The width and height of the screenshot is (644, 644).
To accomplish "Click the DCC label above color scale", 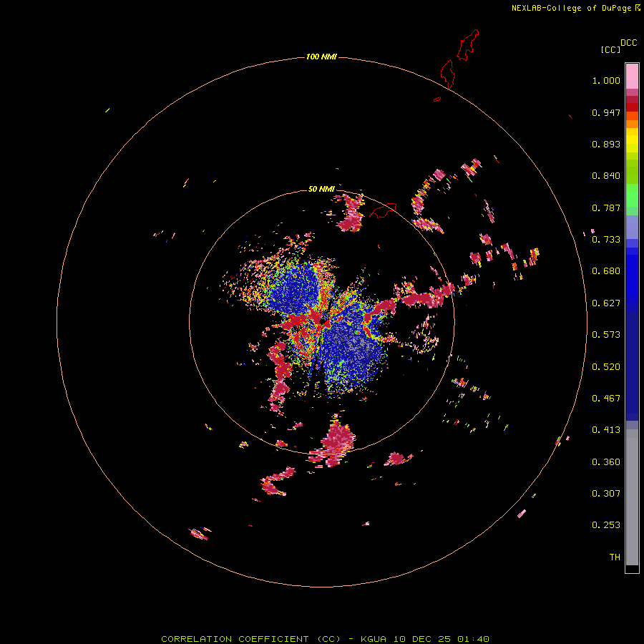I will [x=628, y=43].
